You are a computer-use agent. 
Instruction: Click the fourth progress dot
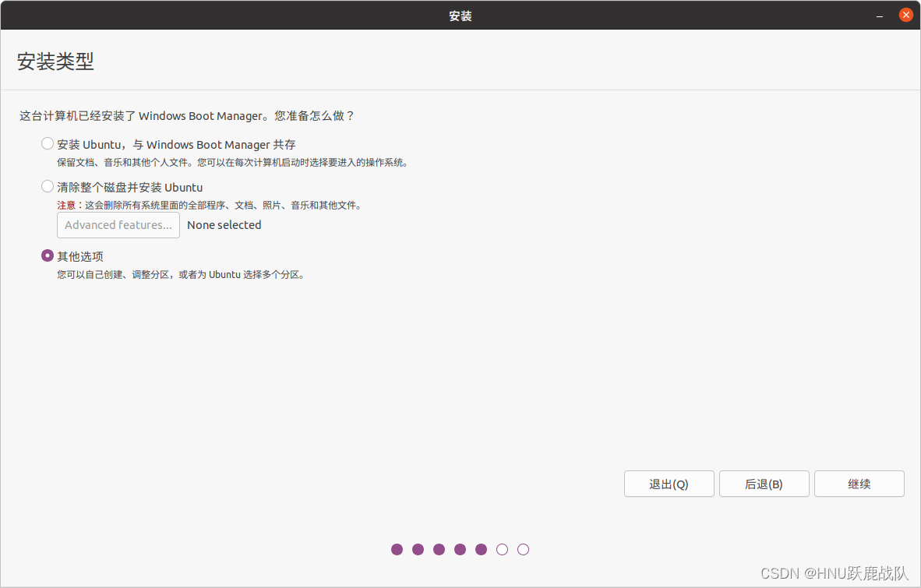(x=460, y=549)
